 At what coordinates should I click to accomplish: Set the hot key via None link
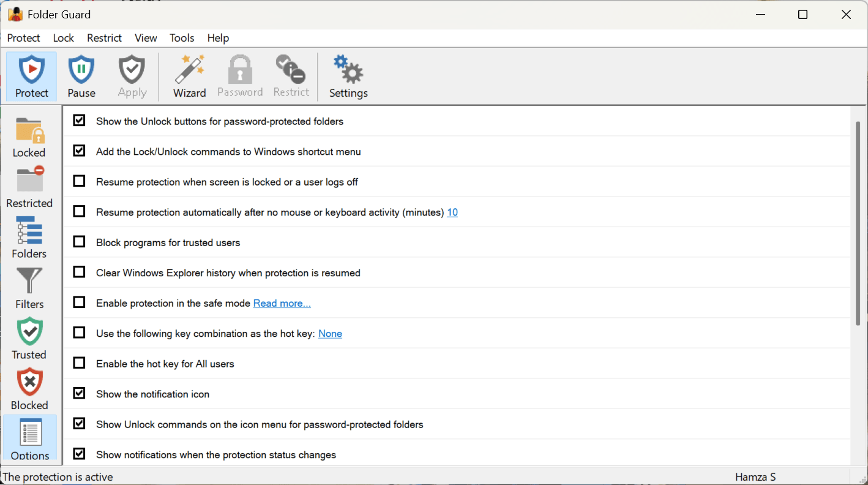(x=330, y=334)
